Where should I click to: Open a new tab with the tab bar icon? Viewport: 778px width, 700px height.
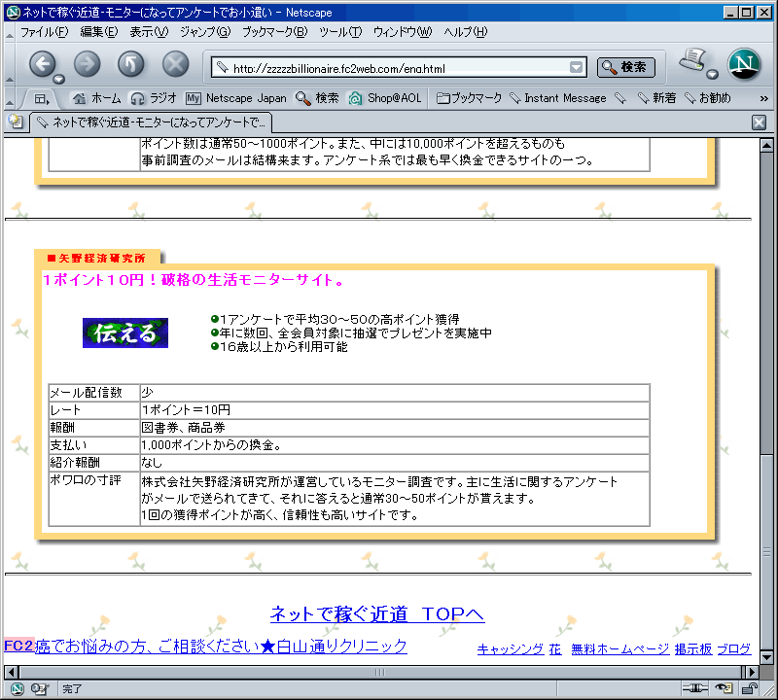[x=16, y=122]
